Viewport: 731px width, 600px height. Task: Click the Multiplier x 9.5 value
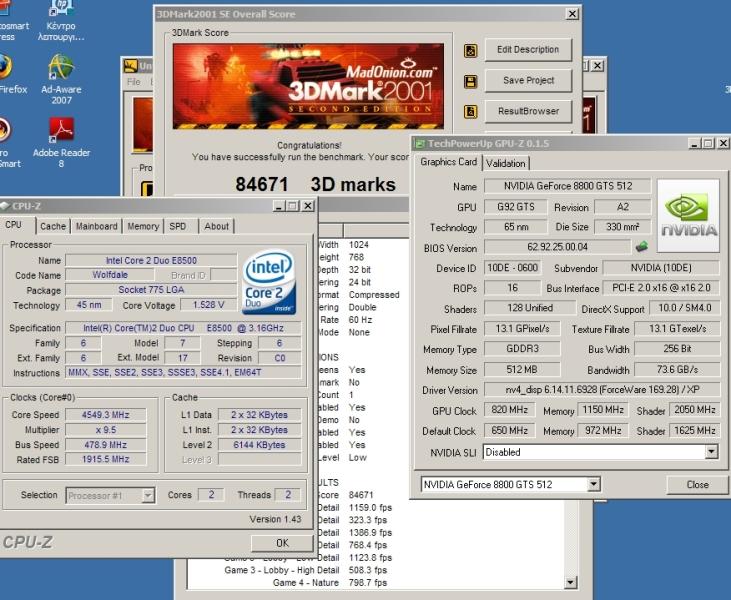(x=106, y=430)
